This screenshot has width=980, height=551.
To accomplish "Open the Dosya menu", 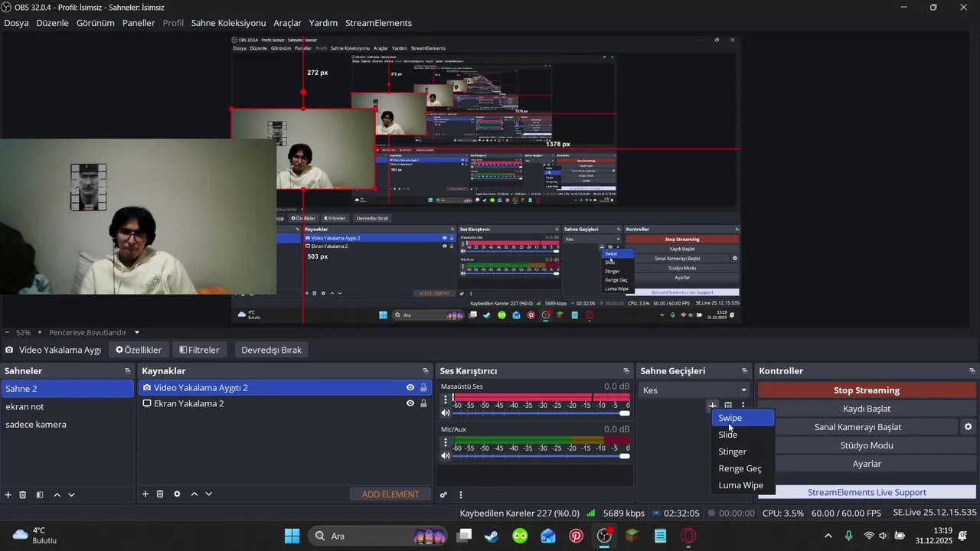I will click(16, 23).
